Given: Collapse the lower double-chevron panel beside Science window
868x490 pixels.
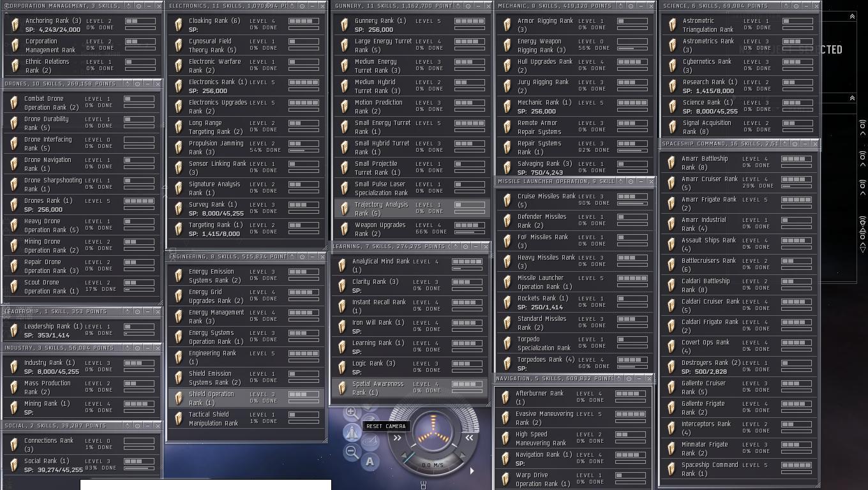Looking at the screenshot, I should (852, 98).
